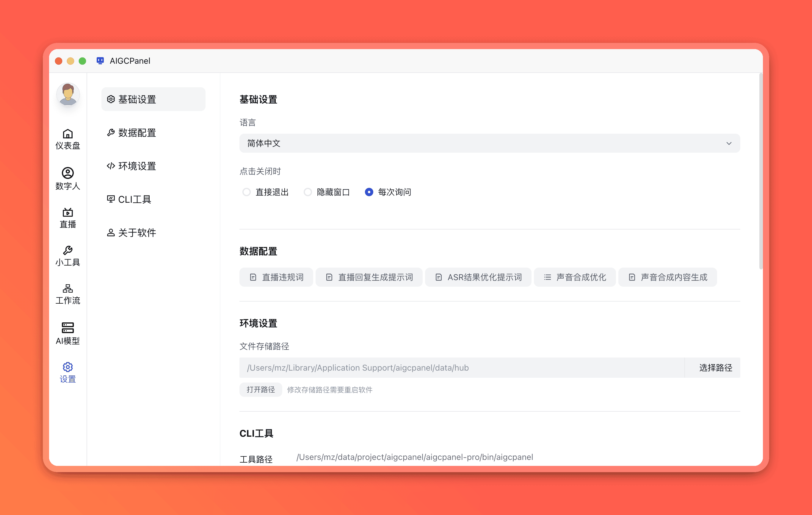The height and width of the screenshot is (515, 812).
Task: Open the ASR结果优化提示词 config button
Action: 478,277
